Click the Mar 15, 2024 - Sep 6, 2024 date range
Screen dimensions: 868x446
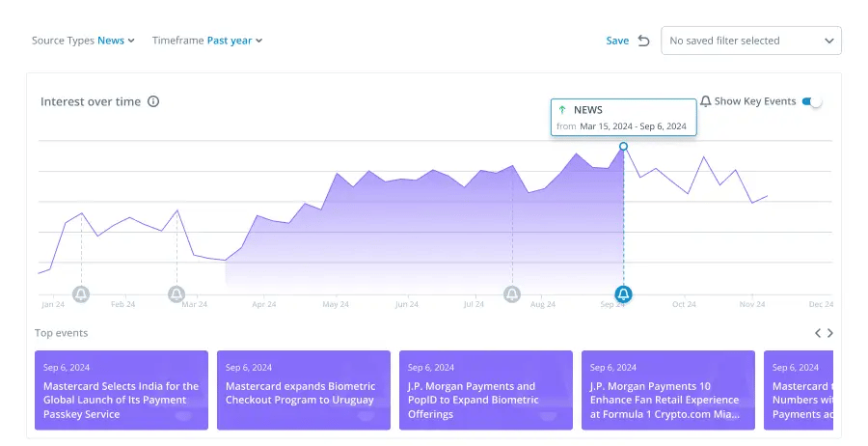click(633, 126)
